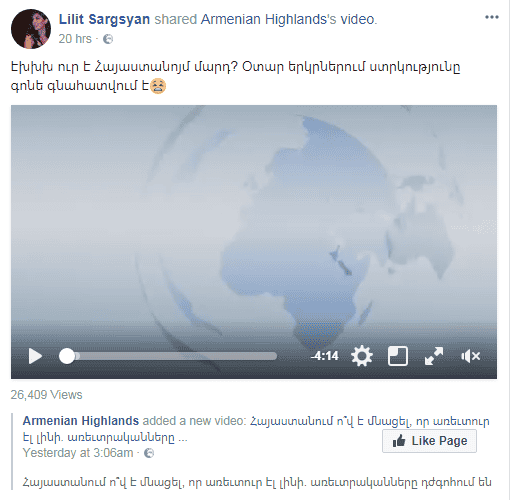The height and width of the screenshot is (500, 510).
Task: Click the video progress slider handle
Action: (67, 356)
